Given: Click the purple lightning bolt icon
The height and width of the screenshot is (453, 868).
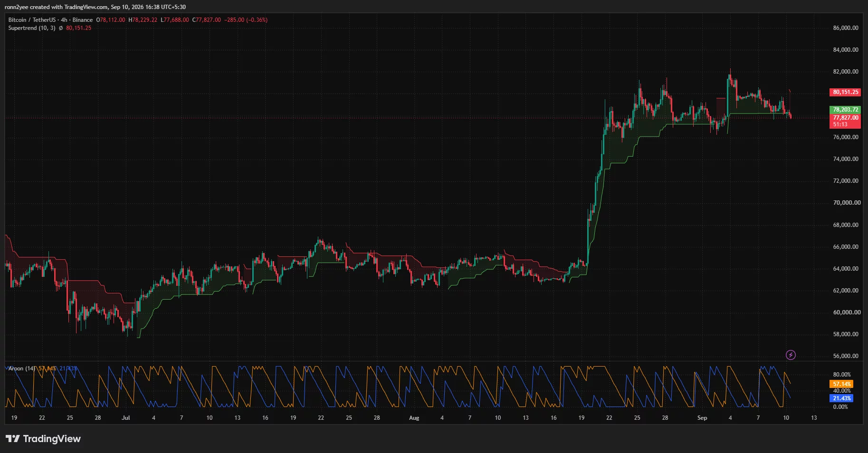Looking at the screenshot, I should [791, 355].
